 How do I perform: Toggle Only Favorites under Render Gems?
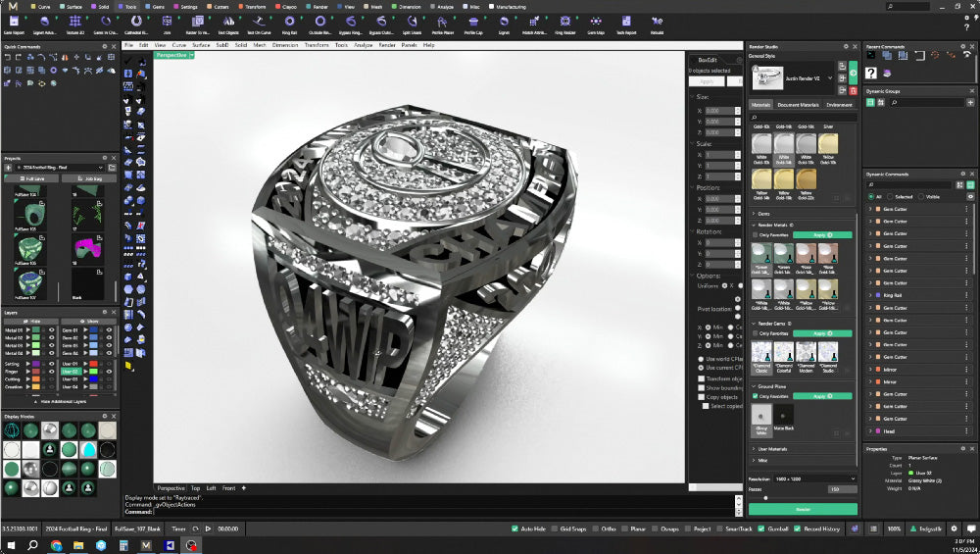(755, 333)
